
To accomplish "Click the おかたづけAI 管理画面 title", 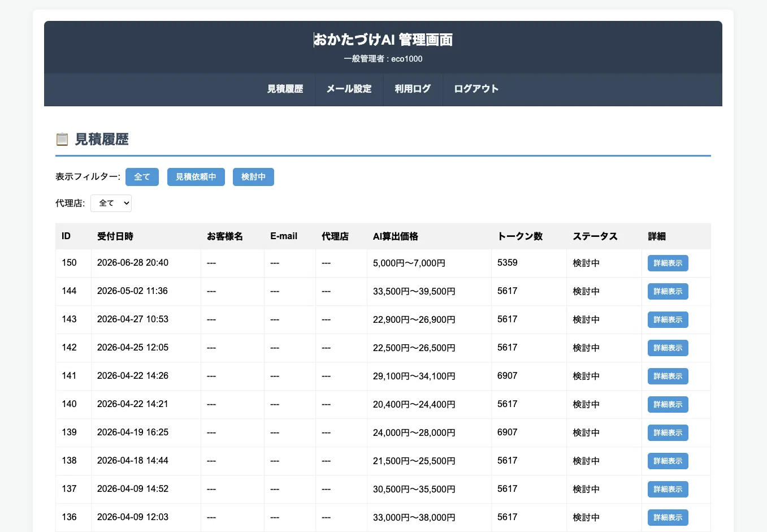I will 383,40.
